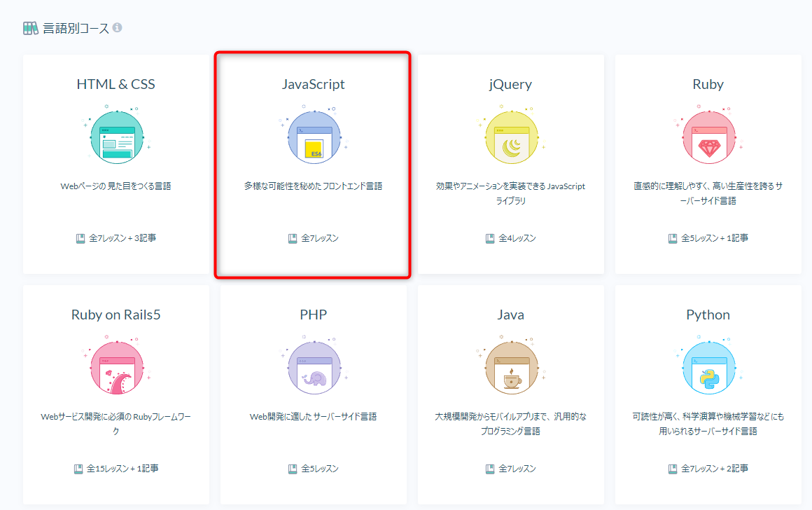Open the JavaScript ES6 course illustration
The width and height of the screenshot is (812, 510).
point(314,136)
